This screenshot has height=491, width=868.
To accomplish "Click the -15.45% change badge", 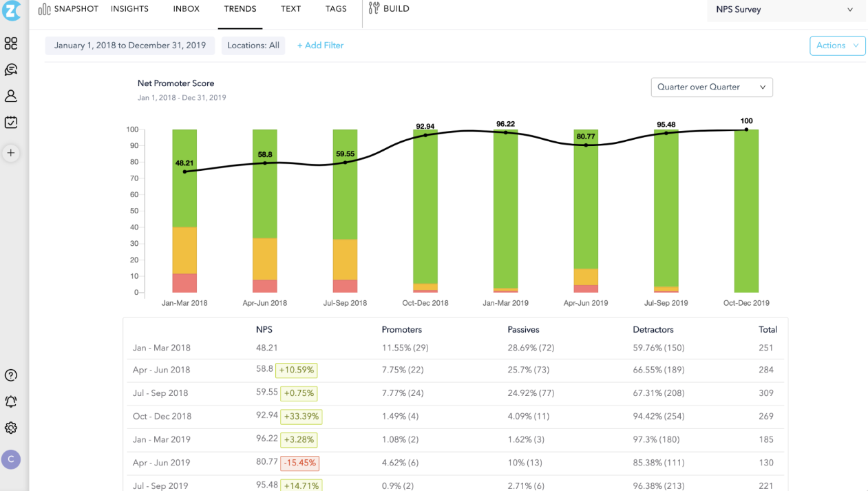I will tap(299, 463).
